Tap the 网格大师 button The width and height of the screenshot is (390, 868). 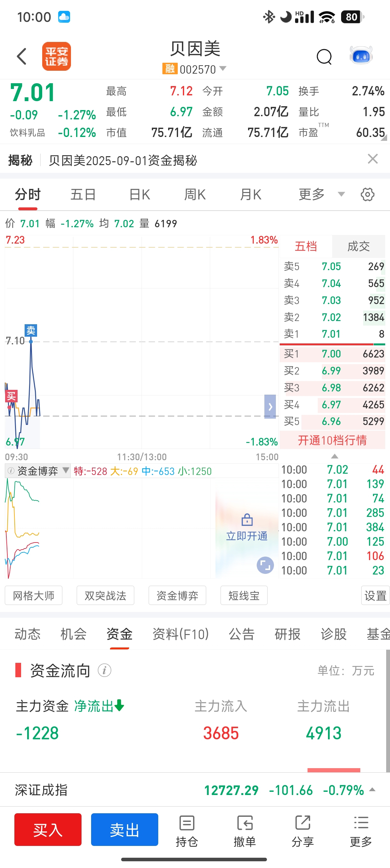(33, 595)
